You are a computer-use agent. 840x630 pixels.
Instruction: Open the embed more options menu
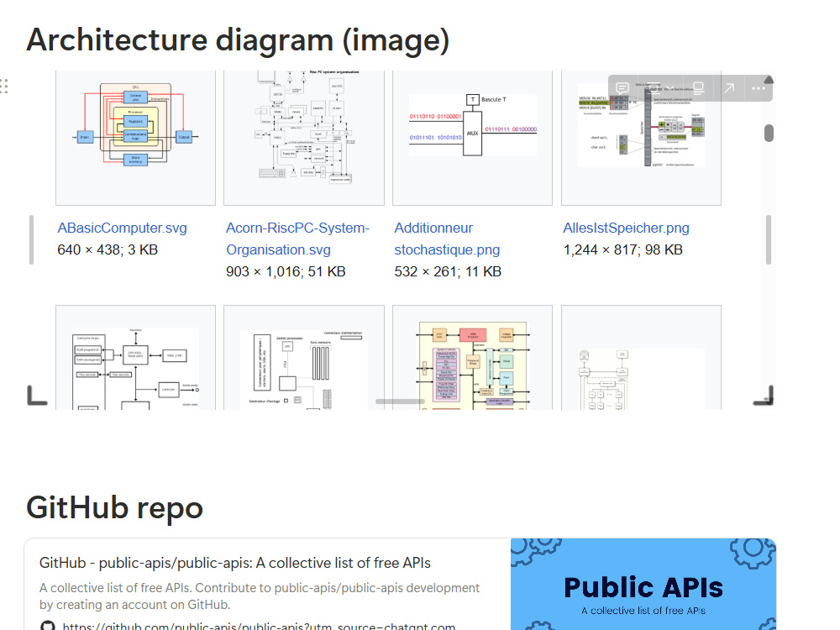[x=758, y=88]
